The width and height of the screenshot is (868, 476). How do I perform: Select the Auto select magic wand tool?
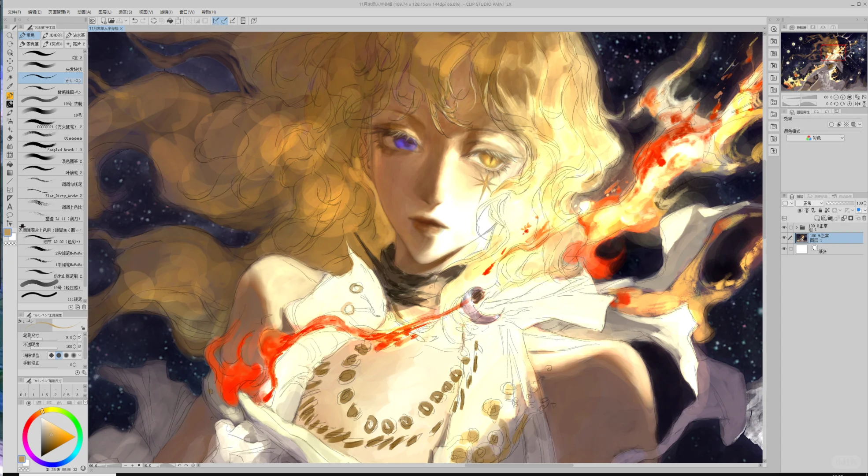(10, 78)
